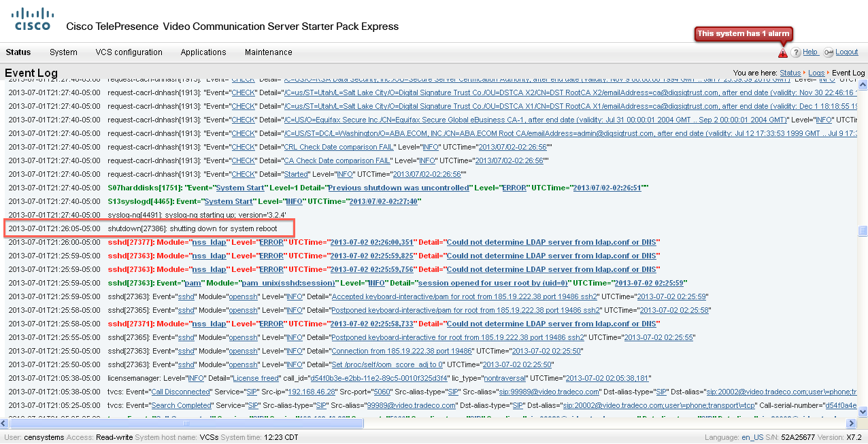Click "System Start" in the S07harddisks row

coord(239,188)
